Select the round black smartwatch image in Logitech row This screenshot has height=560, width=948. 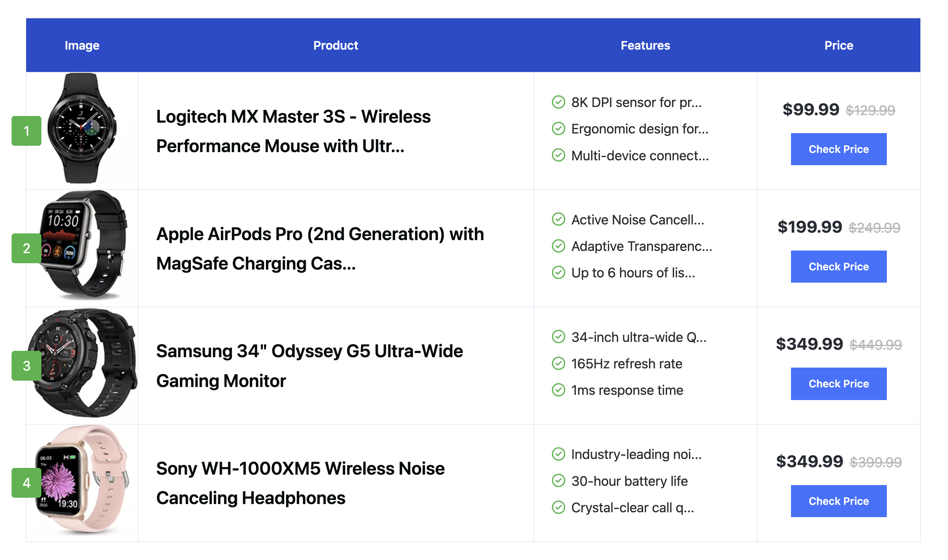click(82, 128)
